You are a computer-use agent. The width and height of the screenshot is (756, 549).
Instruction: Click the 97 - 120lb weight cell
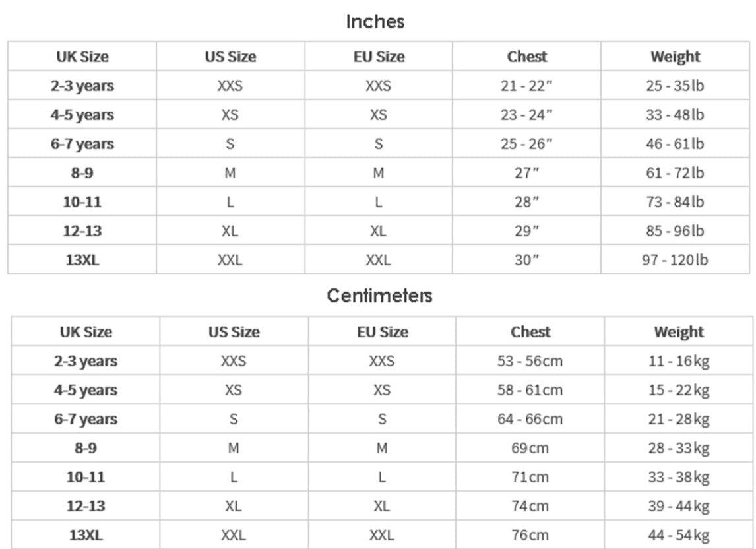pos(675,260)
